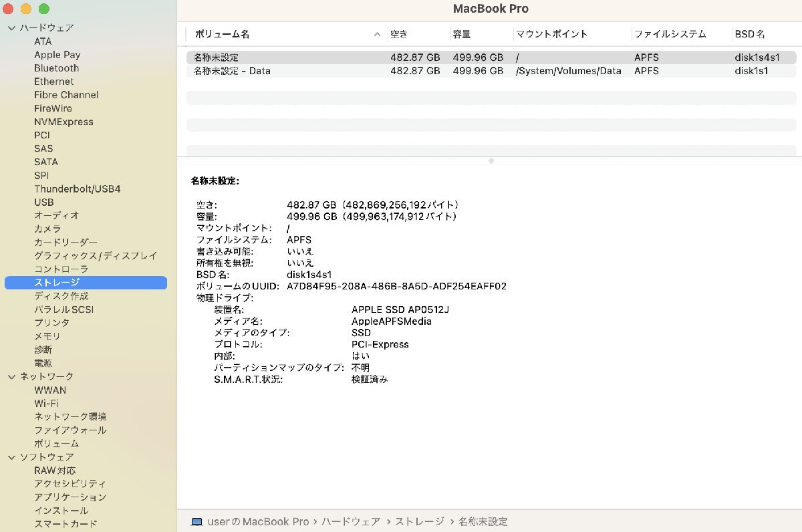
Task: Select Wi-Fi in the sidebar
Action: 46,404
